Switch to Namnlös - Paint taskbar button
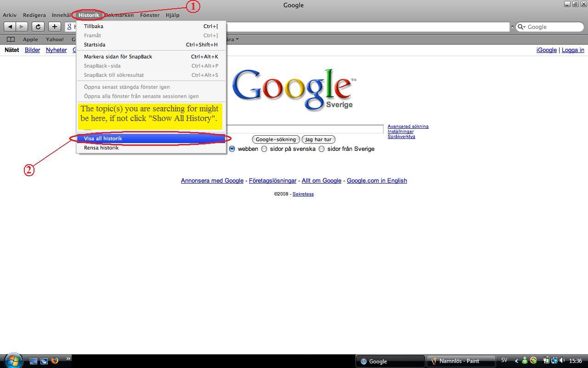Screen dimensions: 588x368 click(461, 361)
